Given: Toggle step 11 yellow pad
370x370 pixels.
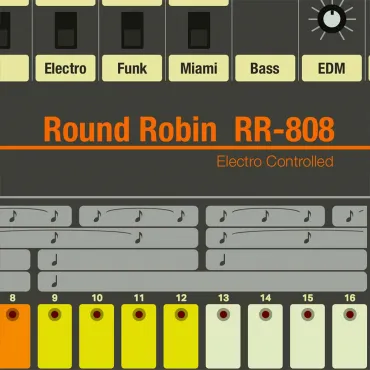Looking at the screenshot, I should 139,336.
